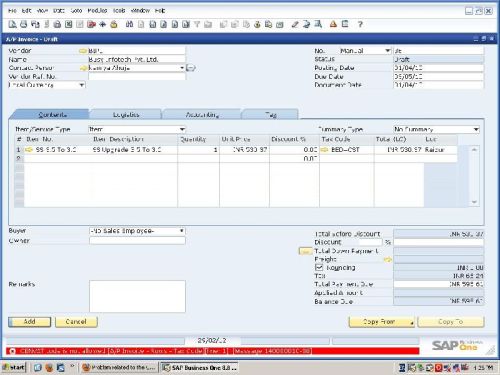Screen dimensions: 500x375
Task: Follow the Vendor link arrow next to BIPL
Action: coord(83,51)
